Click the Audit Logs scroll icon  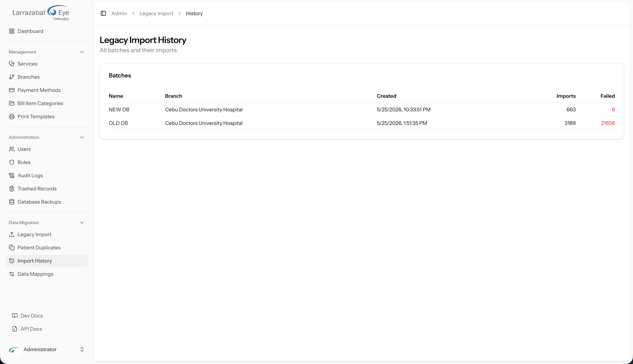pos(12,175)
